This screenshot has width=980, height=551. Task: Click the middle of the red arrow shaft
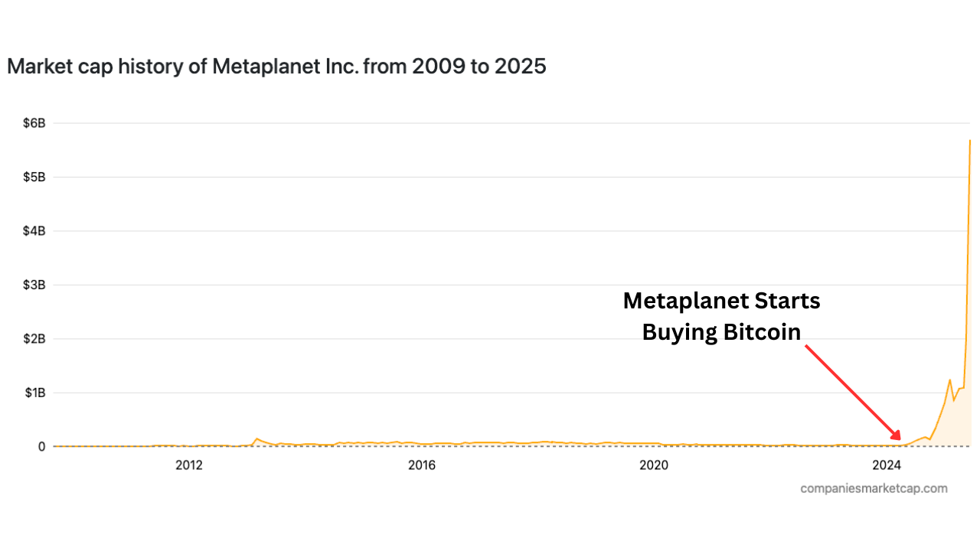point(852,392)
